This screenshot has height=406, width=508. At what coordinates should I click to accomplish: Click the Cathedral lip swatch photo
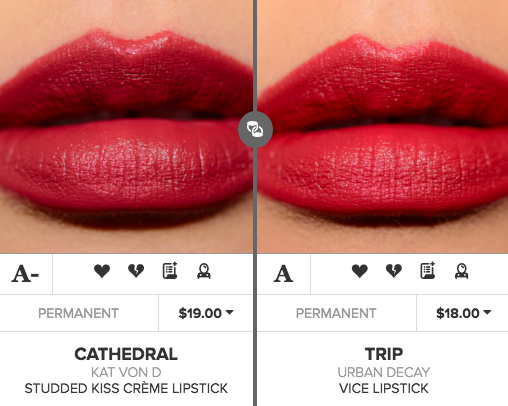click(126, 127)
